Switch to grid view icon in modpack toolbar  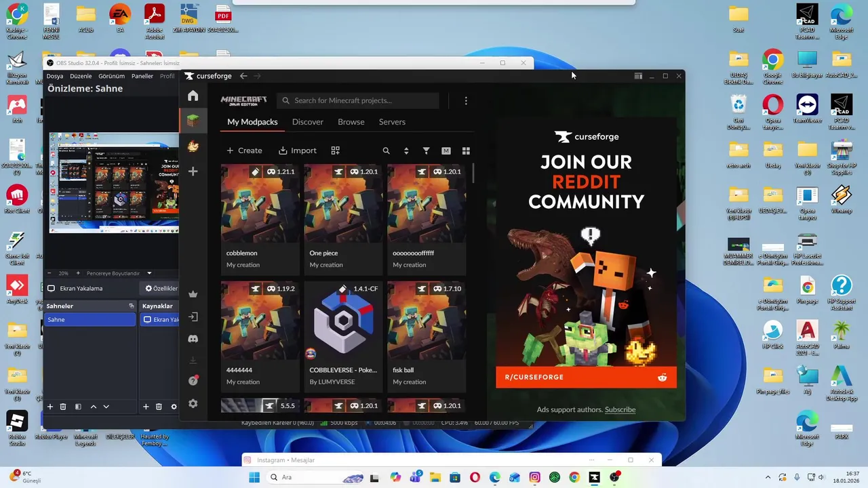pyautogui.click(x=466, y=150)
